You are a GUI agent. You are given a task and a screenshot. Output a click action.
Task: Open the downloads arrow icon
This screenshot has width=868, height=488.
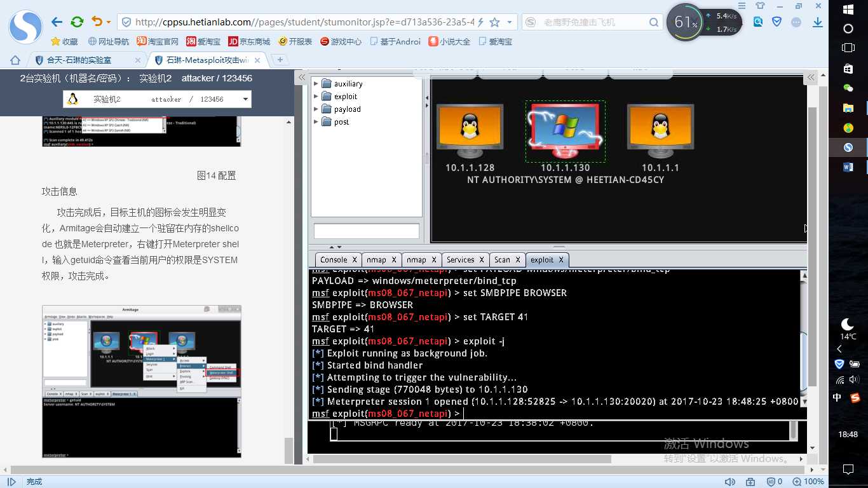818,22
